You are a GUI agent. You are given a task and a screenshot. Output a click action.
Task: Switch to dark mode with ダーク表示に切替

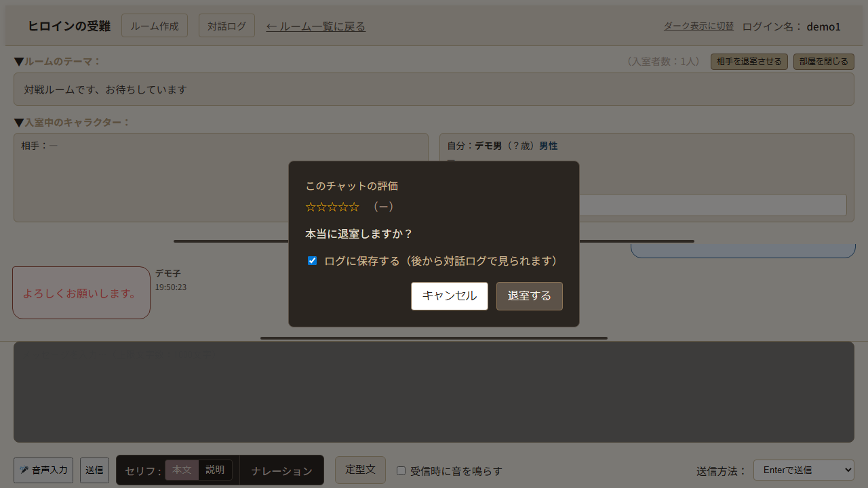(698, 26)
